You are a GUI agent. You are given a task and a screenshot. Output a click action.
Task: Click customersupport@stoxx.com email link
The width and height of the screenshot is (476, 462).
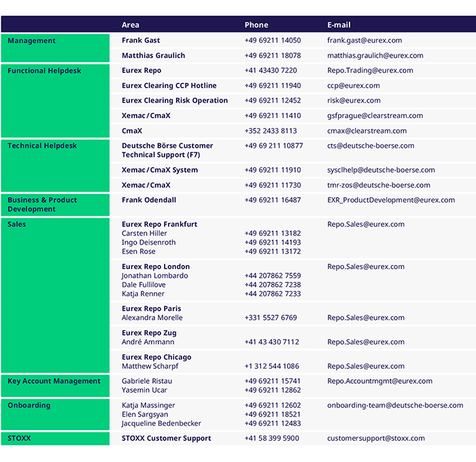(375, 439)
